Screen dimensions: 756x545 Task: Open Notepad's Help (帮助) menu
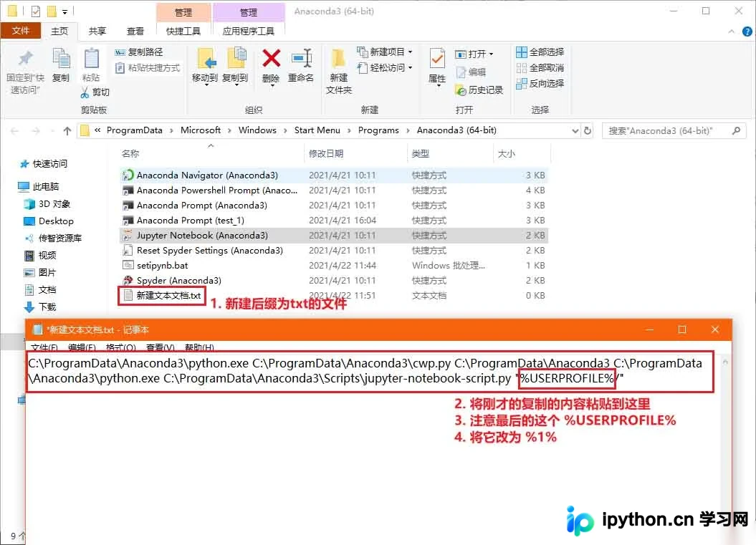199,347
